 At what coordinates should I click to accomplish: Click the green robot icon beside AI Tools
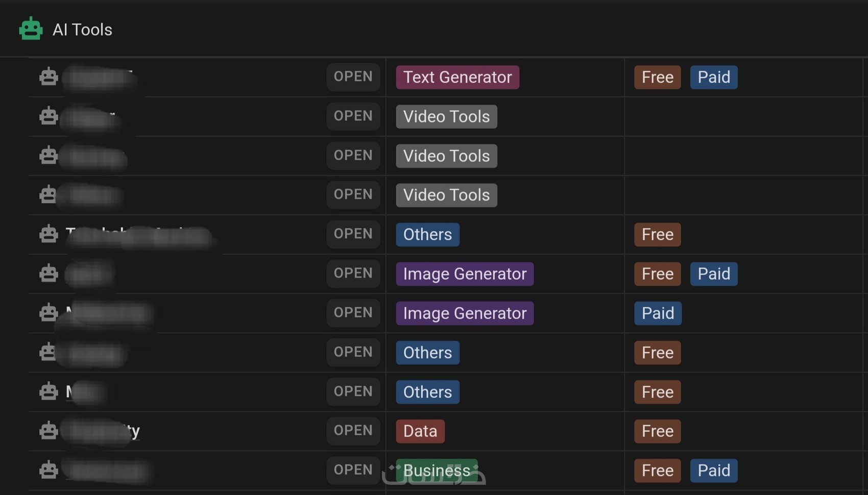(x=31, y=29)
